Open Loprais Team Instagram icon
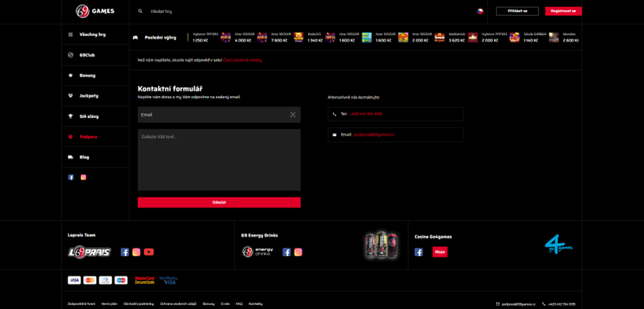644x309 pixels. point(136,252)
